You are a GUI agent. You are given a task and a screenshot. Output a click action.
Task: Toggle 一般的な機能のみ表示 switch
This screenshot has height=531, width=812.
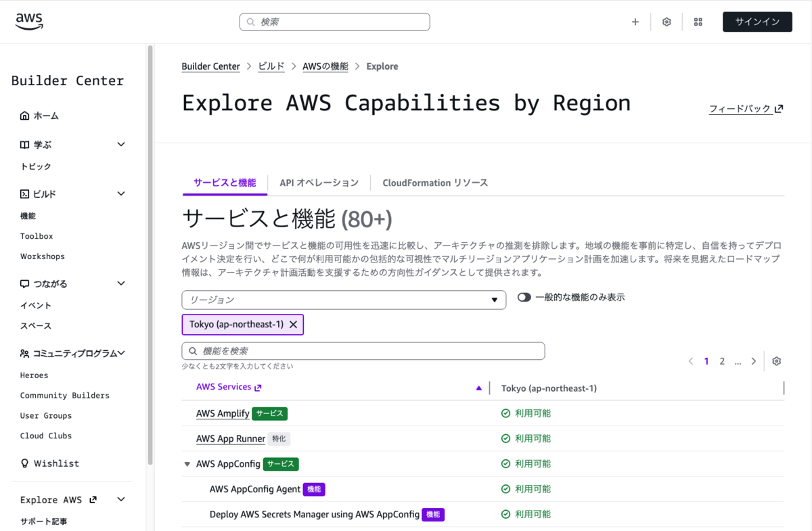524,298
